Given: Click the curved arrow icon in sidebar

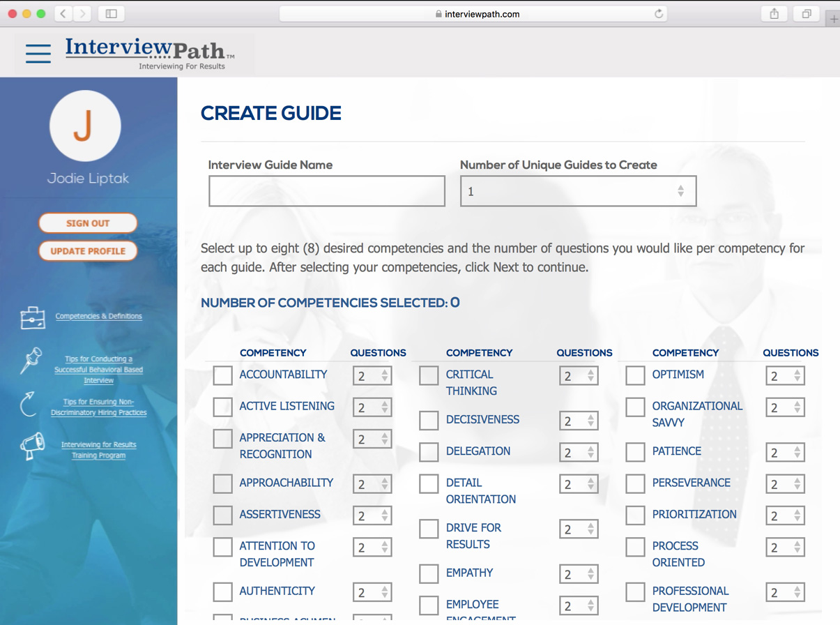Looking at the screenshot, I should pos(29,404).
